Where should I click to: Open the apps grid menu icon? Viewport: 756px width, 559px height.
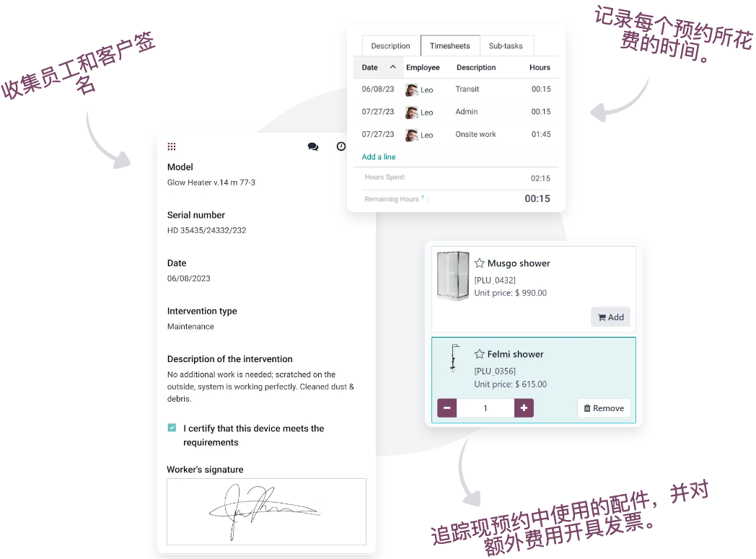tap(172, 146)
